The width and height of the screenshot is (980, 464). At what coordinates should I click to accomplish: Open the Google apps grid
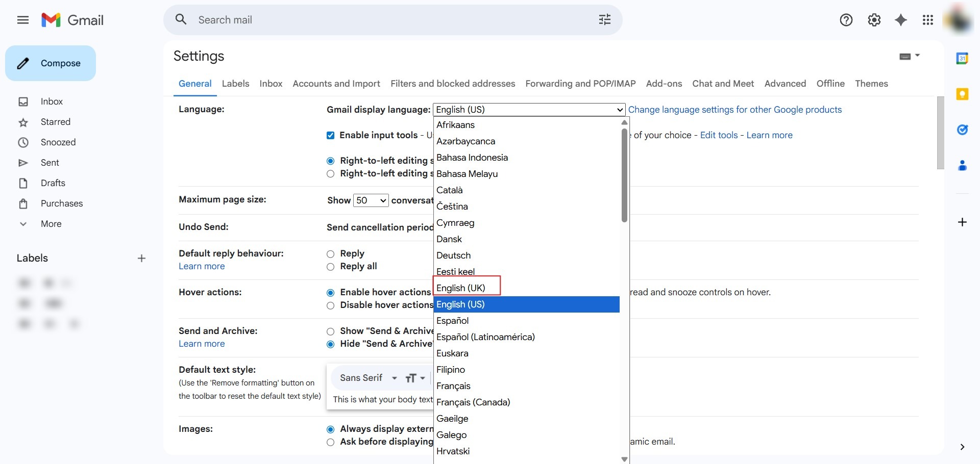[927, 20]
